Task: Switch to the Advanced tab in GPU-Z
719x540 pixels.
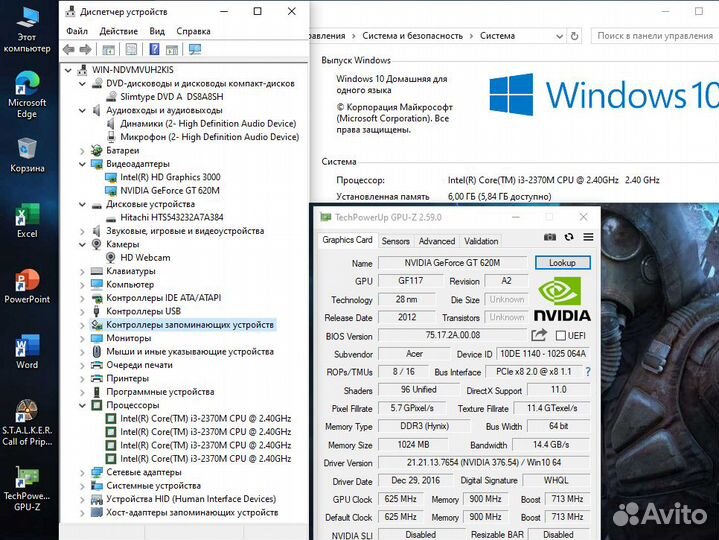Action: (437, 241)
